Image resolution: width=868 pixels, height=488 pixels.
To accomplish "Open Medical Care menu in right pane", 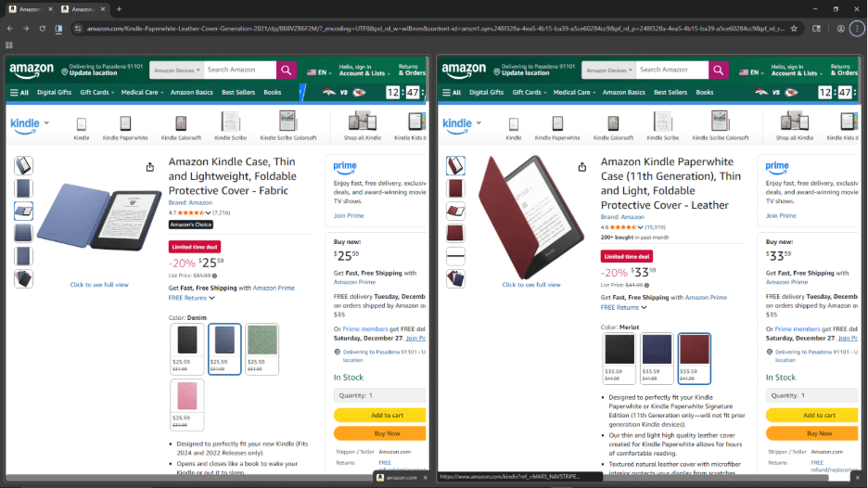I will point(574,93).
